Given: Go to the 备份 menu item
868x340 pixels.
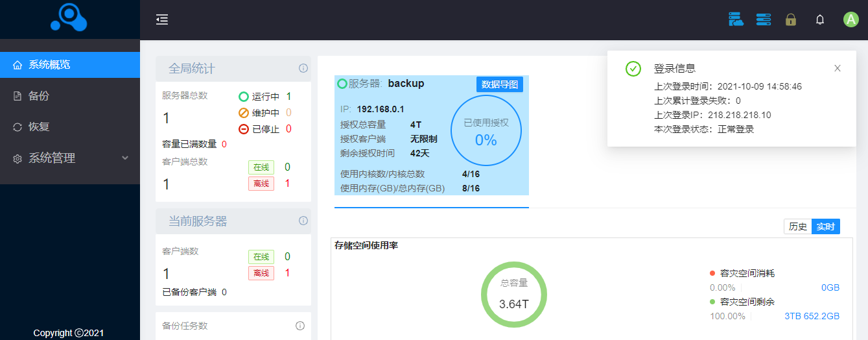Looking at the screenshot, I should [x=70, y=96].
